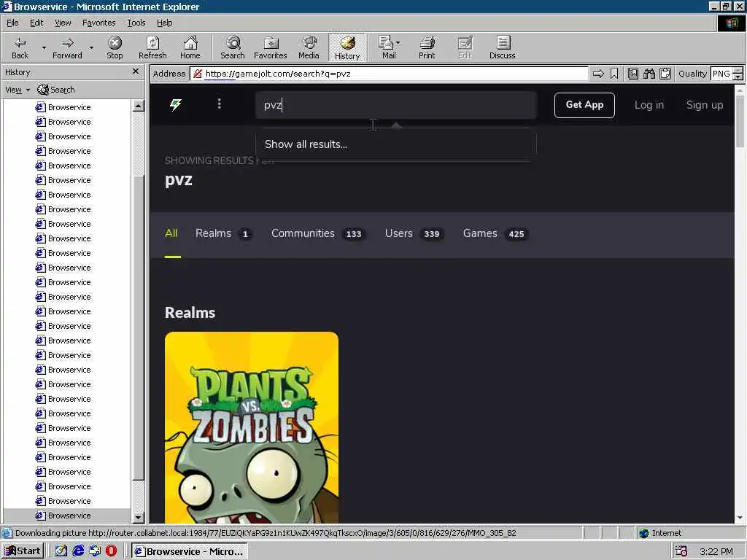Click the History pane scroll up arrow
Screen dimensions: 747x560
click(x=138, y=106)
